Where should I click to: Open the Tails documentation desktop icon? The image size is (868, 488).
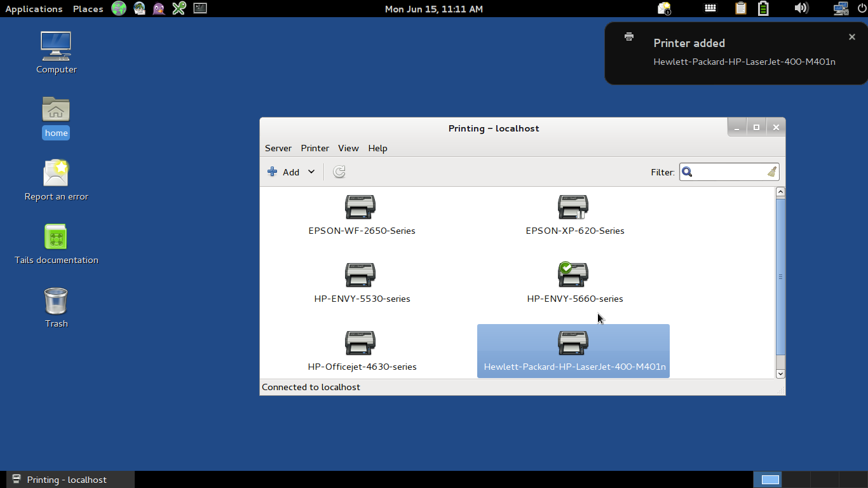[x=56, y=236]
